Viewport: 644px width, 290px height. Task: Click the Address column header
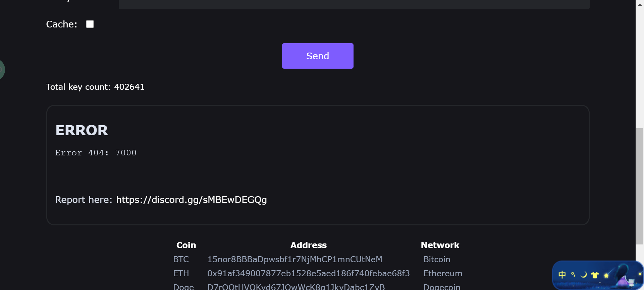coord(309,245)
